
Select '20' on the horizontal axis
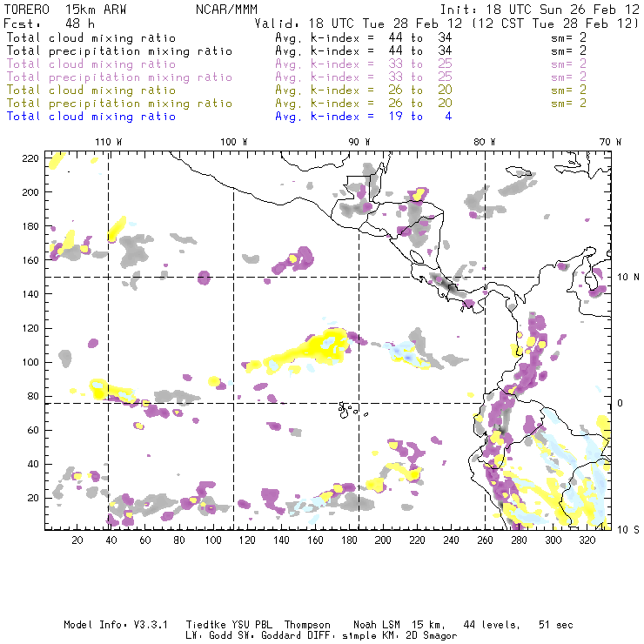coord(77,540)
